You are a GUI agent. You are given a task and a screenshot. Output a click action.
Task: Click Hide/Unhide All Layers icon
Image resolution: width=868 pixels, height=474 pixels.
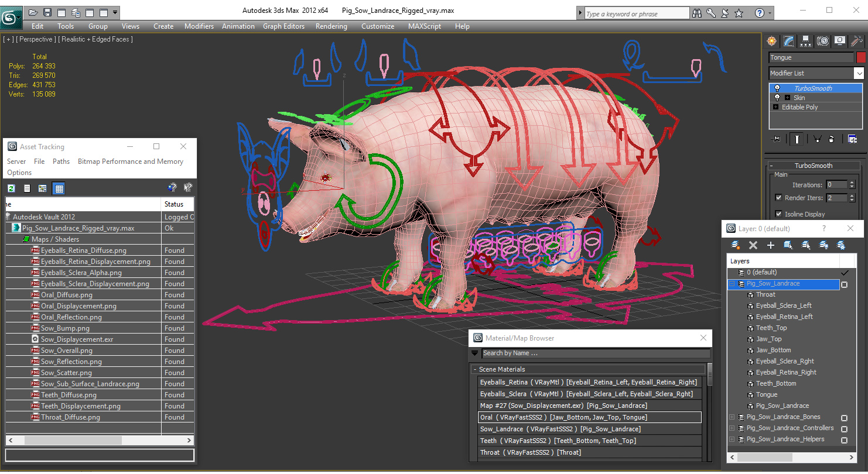(823, 245)
